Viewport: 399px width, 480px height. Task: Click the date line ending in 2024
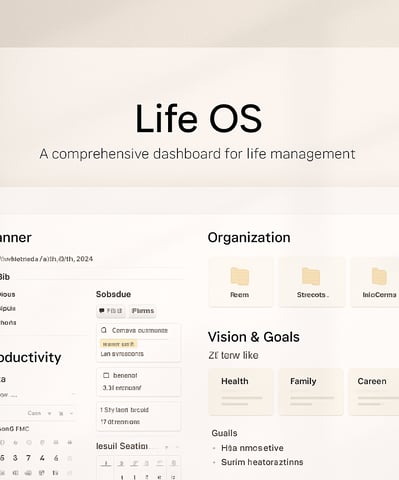(x=46, y=259)
